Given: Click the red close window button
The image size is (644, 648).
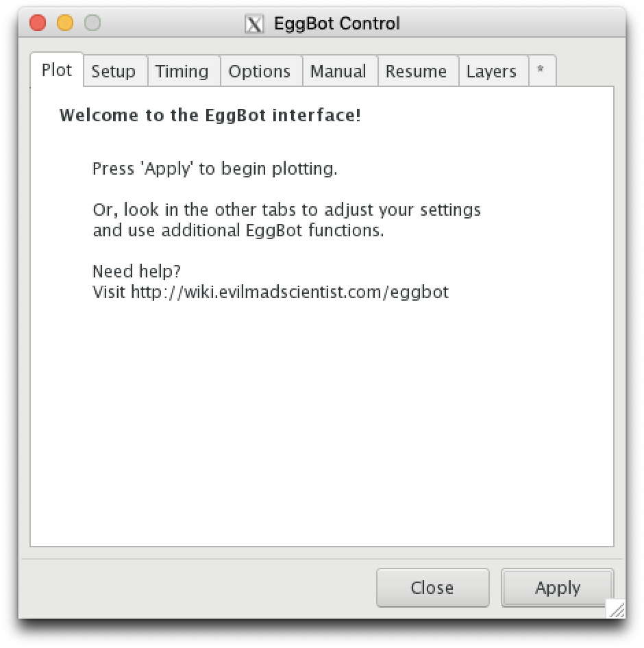Looking at the screenshot, I should (38, 23).
